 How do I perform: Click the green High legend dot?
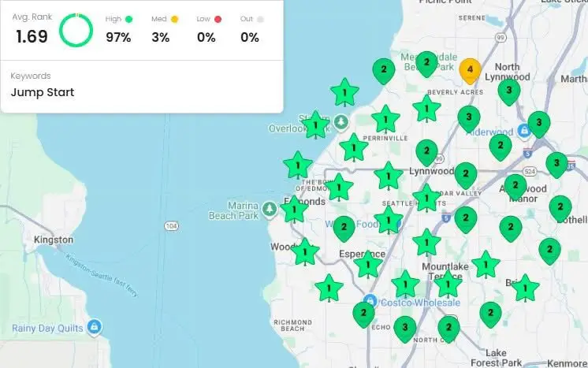click(x=128, y=19)
